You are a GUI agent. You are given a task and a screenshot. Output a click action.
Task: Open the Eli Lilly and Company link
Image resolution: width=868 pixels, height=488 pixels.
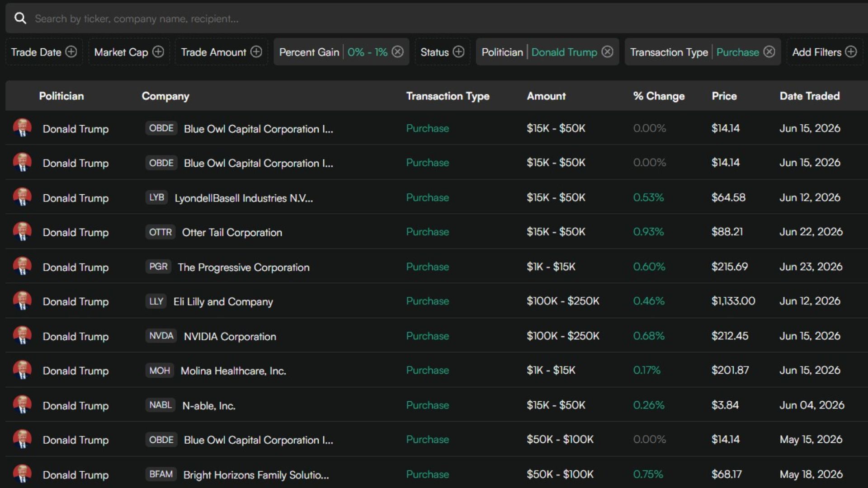(x=223, y=301)
